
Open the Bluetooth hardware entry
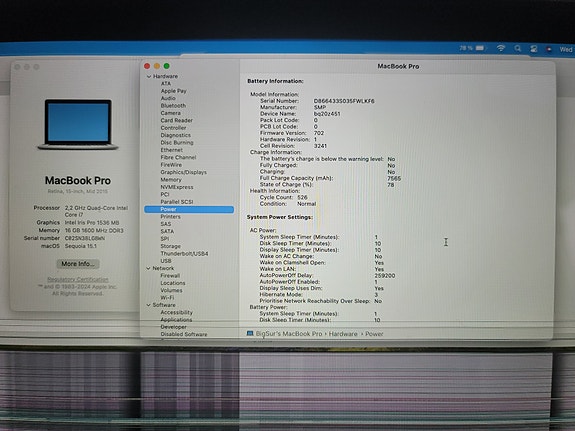coord(173,105)
